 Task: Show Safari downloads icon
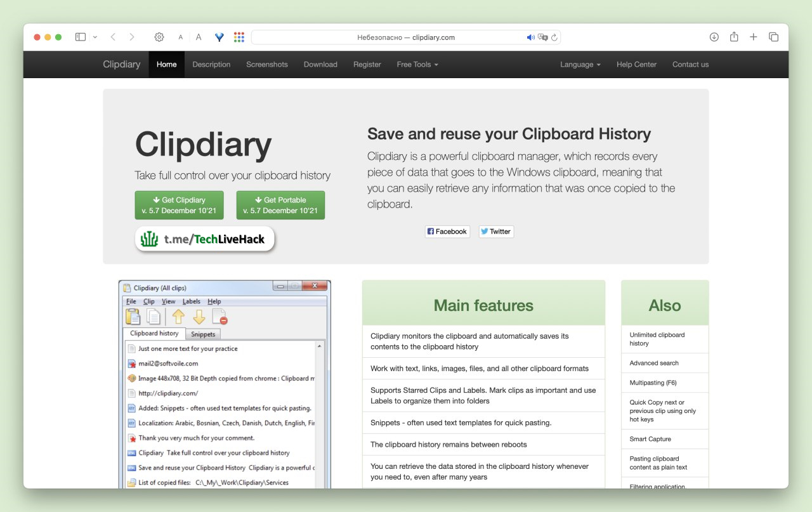pos(714,37)
